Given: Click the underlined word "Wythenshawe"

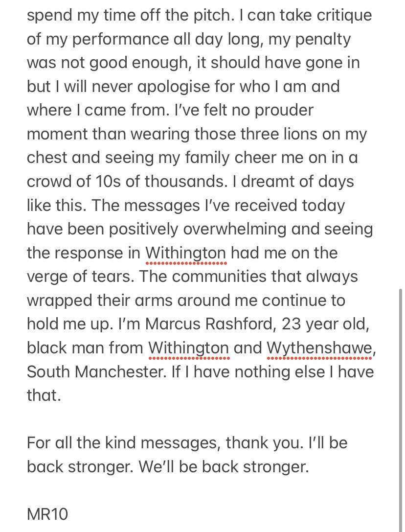Looking at the screenshot, I should 320,348.
